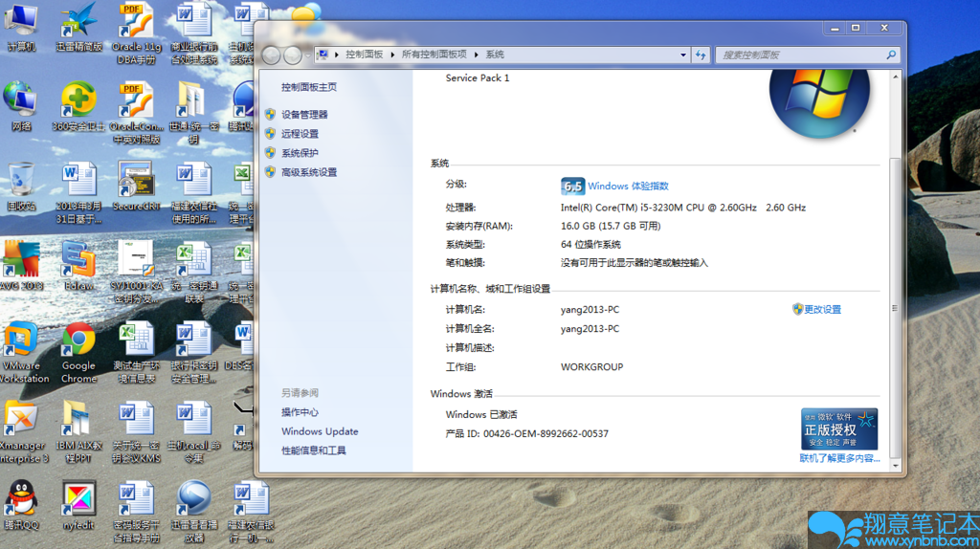Select the nyfedit desktop shortcut
Screen dimensions: 980x549
click(x=78, y=505)
